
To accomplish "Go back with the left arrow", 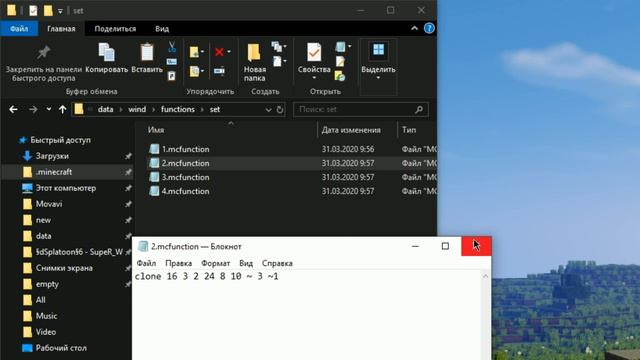I will 13,109.
